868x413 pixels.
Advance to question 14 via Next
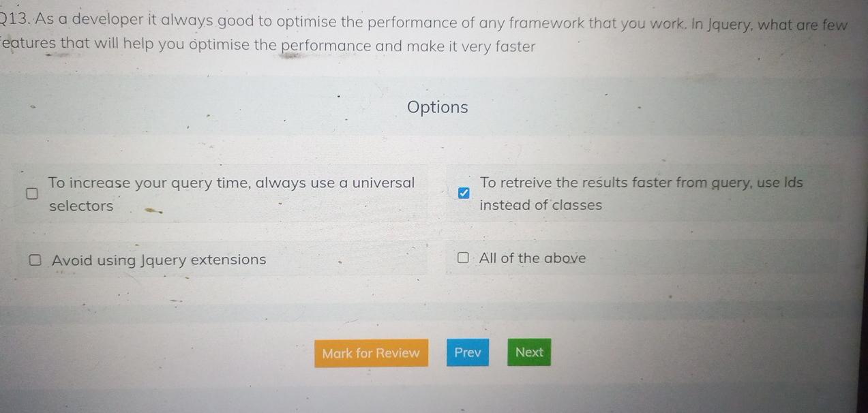click(528, 352)
